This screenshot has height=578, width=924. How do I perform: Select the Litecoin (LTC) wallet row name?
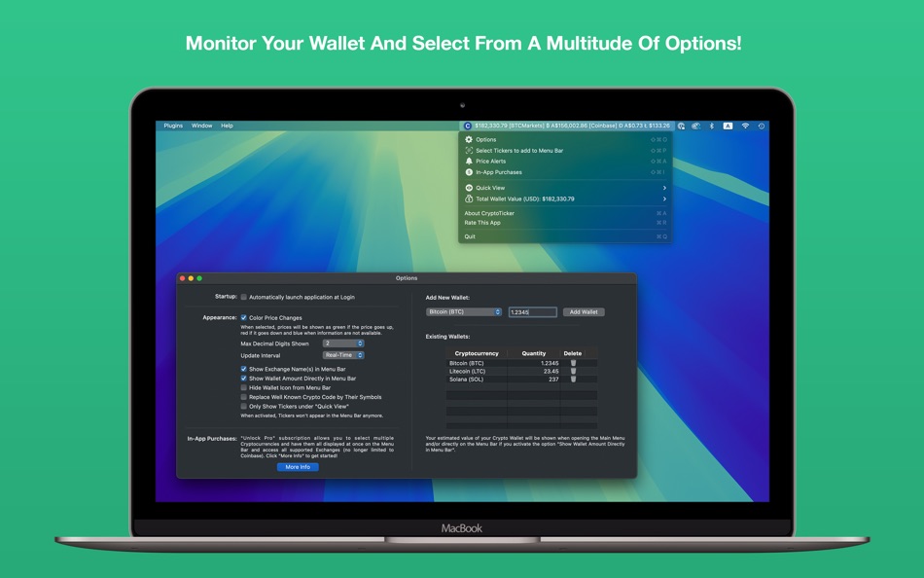(x=467, y=372)
